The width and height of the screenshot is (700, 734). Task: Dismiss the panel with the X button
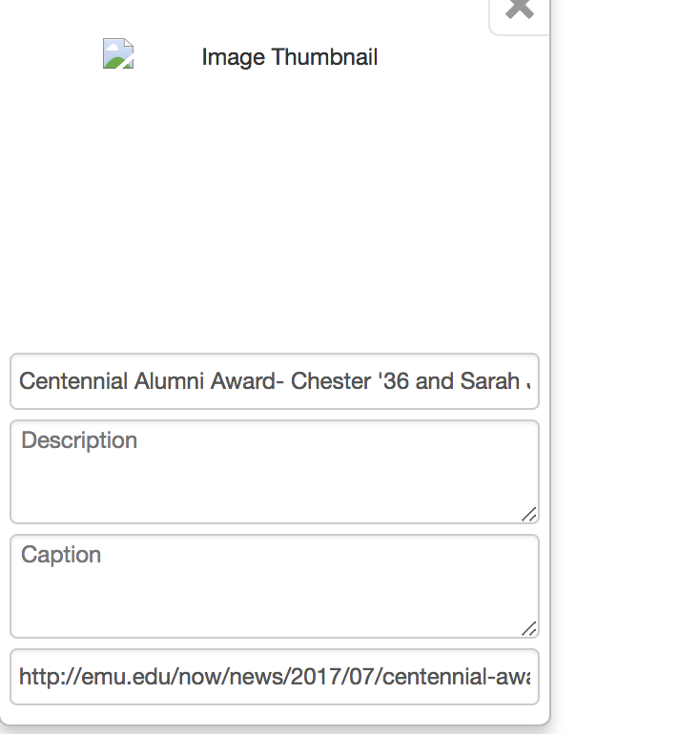(519, 11)
